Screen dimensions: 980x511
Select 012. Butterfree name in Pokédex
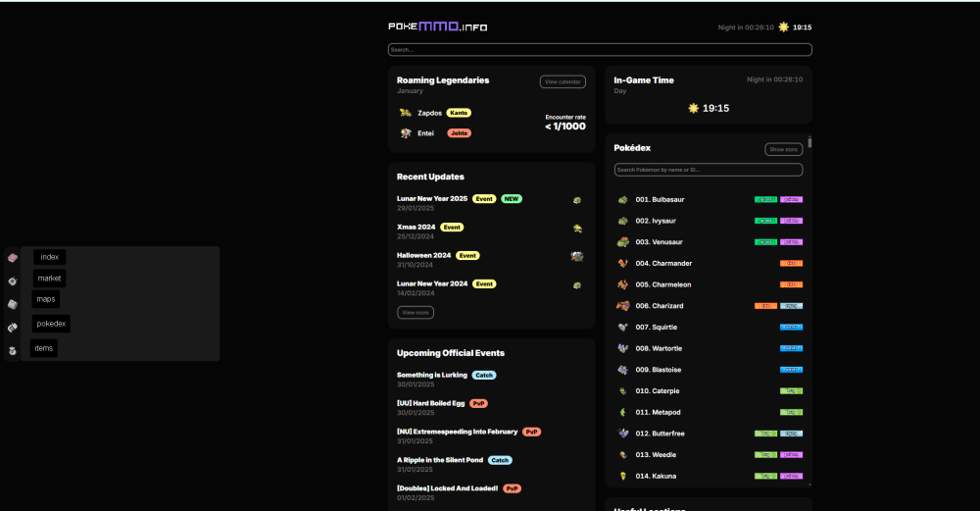click(x=660, y=434)
